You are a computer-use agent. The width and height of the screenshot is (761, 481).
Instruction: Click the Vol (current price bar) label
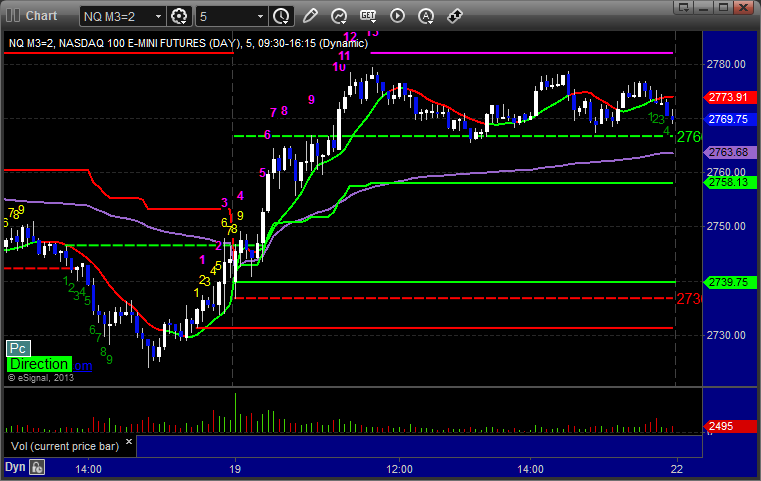click(65, 446)
